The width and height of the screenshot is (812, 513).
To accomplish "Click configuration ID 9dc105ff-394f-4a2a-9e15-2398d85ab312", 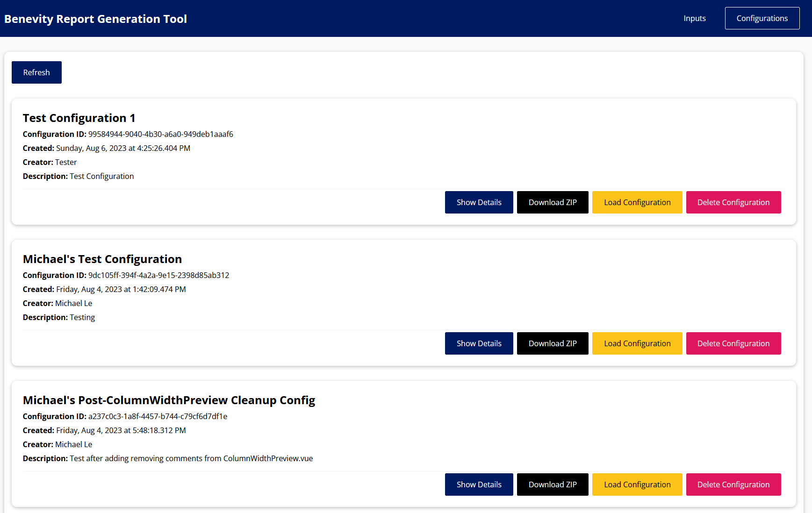I will pyautogui.click(x=159, y=275).
